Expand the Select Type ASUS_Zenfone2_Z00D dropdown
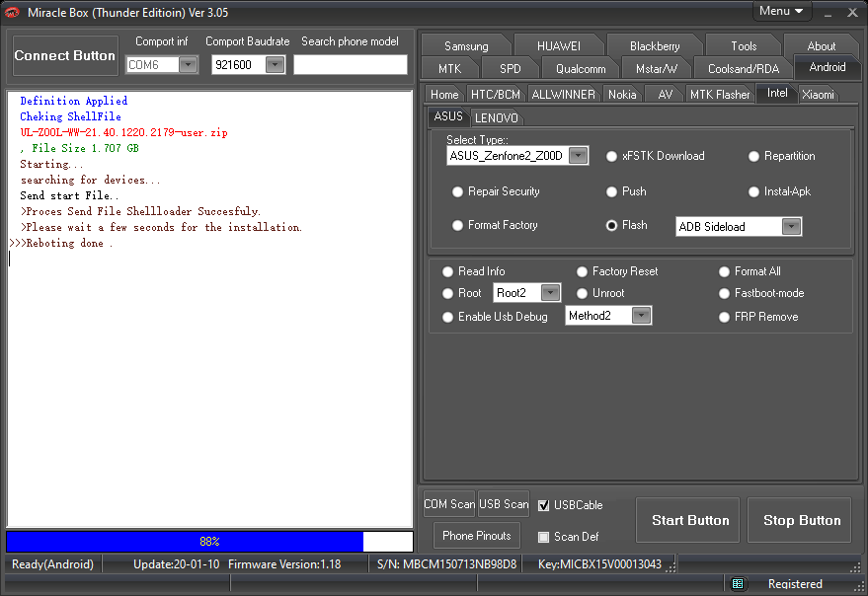 click(x=578, y=156)
